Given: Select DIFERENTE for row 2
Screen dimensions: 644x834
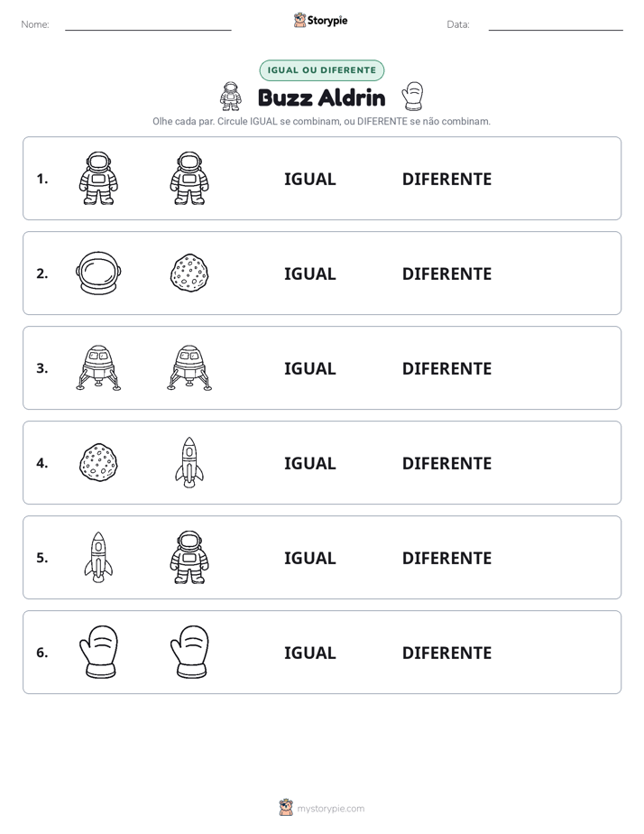Looking at the screenshot, I should [x=446, y=273].
